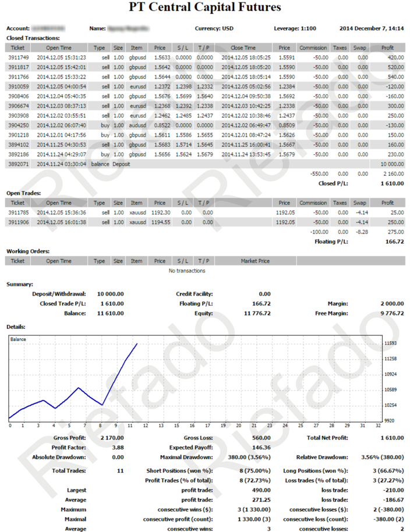Click the 'Close Time' column header
Screen dimensions: 410x532
pos(243,48)
